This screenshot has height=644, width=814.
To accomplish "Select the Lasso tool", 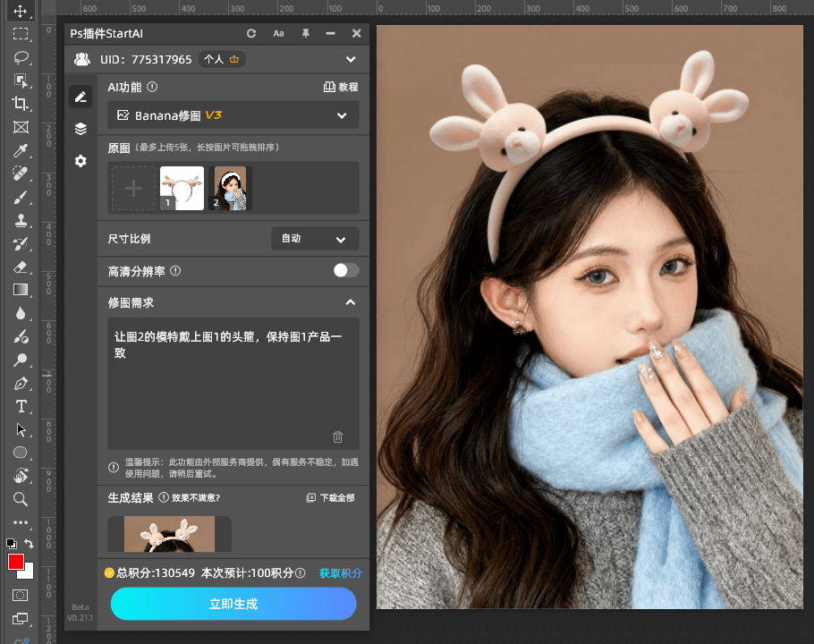I will [x=20, y=58].
